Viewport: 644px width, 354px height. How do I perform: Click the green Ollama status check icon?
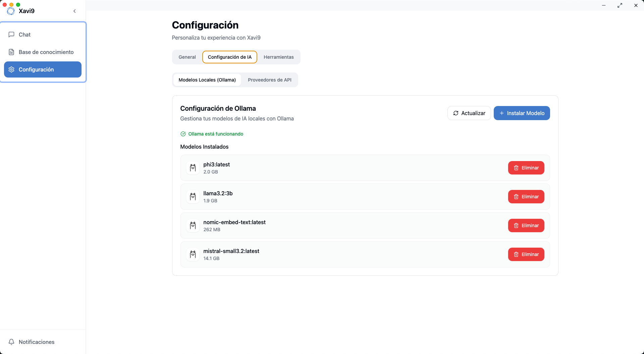point(183,134)
